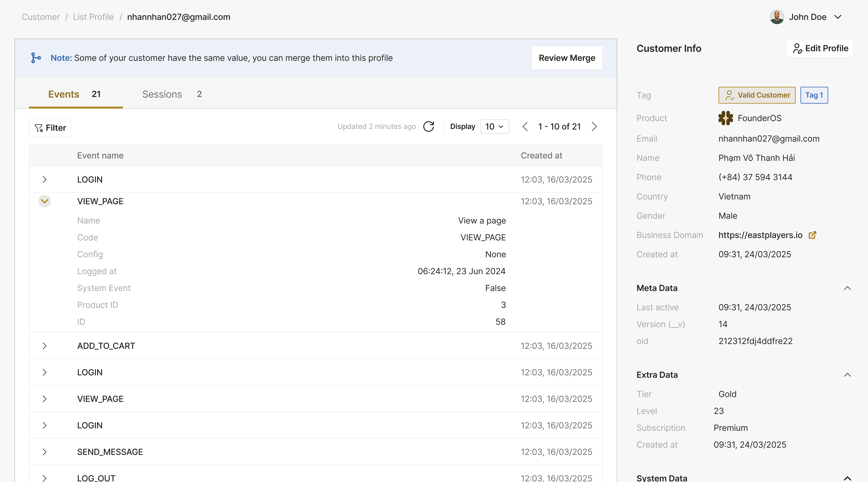Click the Edit Profile button
The image size is (868, 482).
coord(820,49)
